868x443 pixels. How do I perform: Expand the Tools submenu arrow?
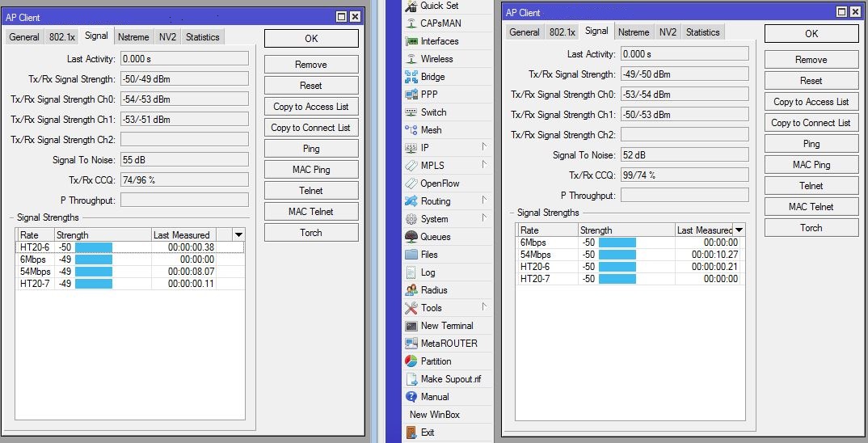coord(484,306)
